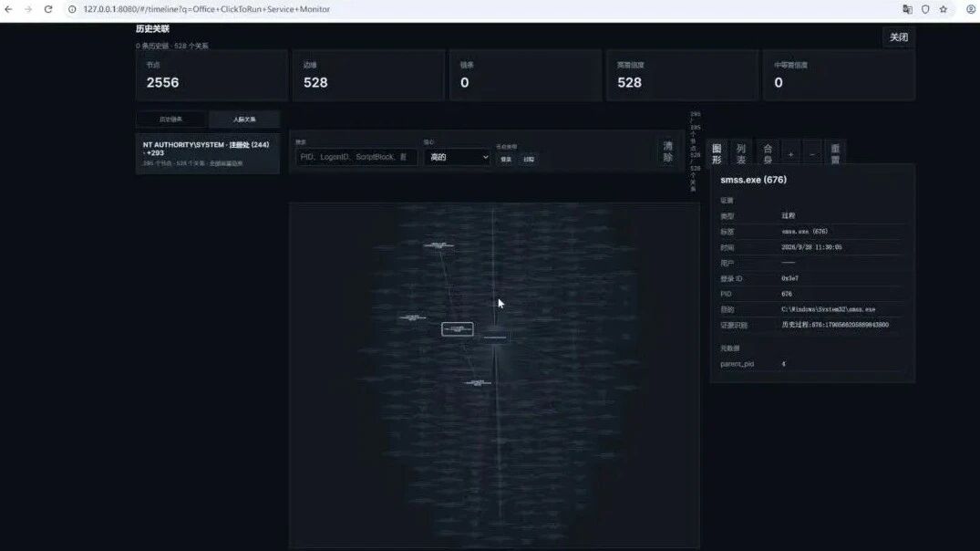Click the 关闭 close button
The width and height of the screenshot is (980, 551).
899,37
